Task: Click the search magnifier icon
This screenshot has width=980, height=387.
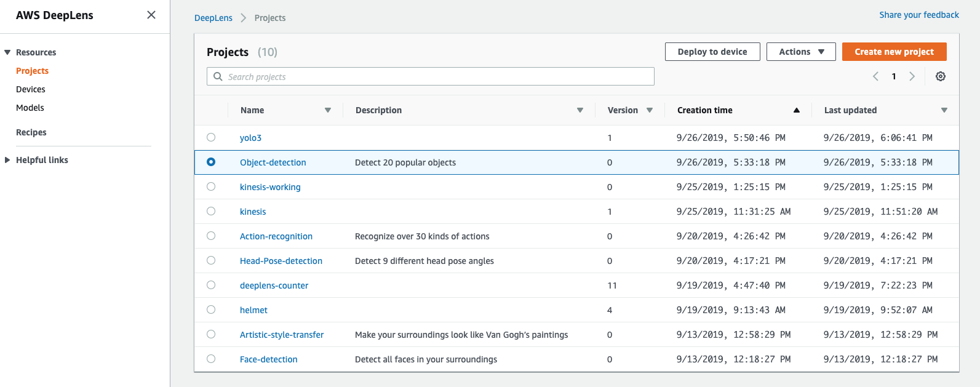Action: click(x=218, y=76)
